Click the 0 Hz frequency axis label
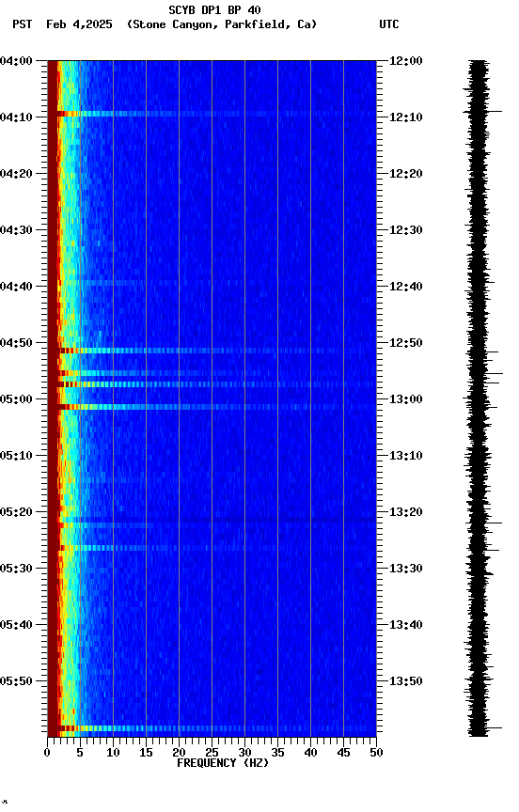The height and width of the screenshot is (812, 519). tap(47, 753)
